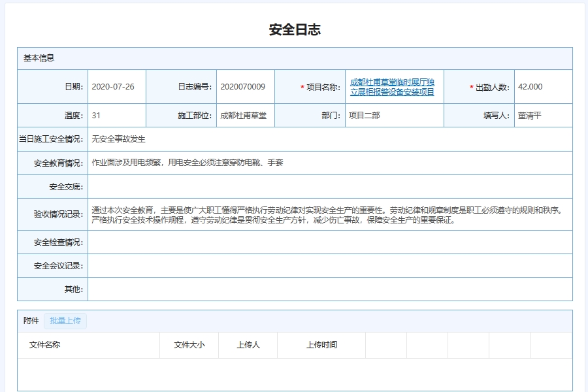The width and height of the screenshot is (588, 392).
Task: Click the department value 项目二部
Action: pyautogui.click(x=364, y=116)
